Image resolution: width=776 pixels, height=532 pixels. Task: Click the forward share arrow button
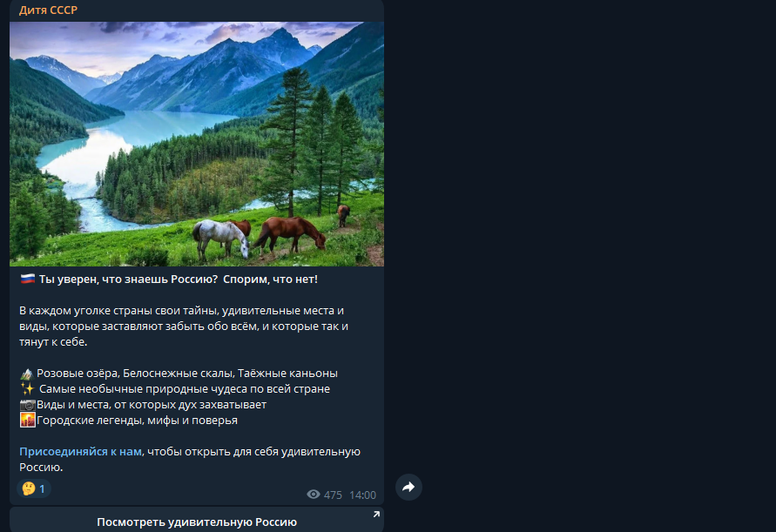tap(408, 487)
